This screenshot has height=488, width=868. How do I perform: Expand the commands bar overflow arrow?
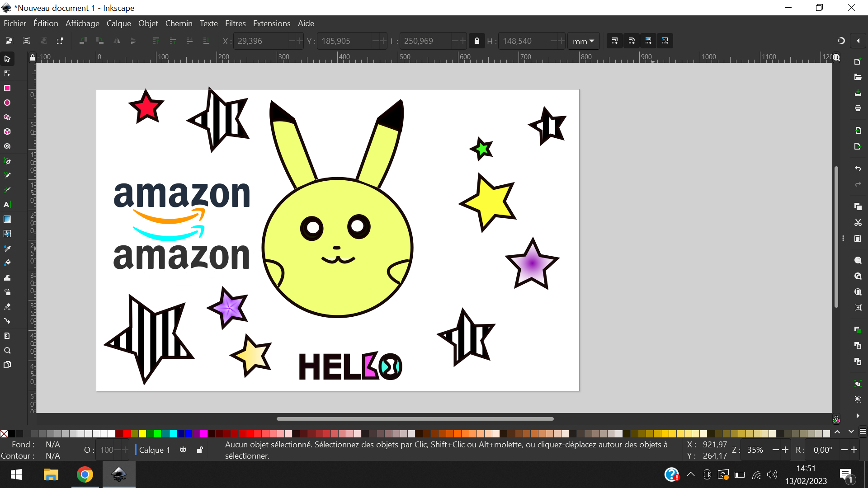(858, 416)
